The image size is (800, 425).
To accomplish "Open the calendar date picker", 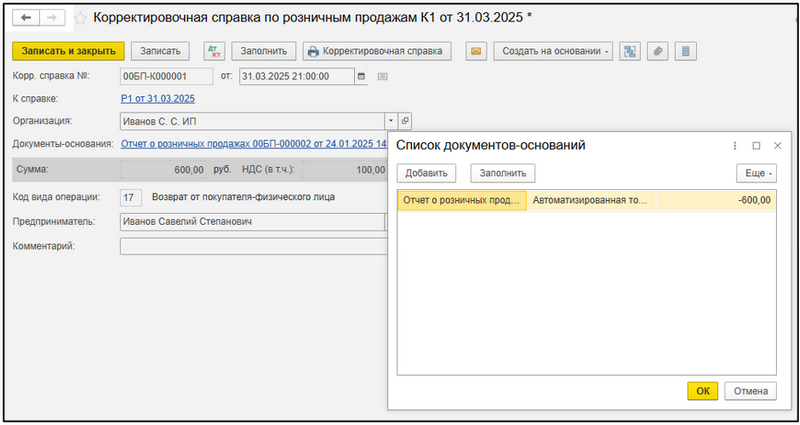I will click(x=362, y=75).
